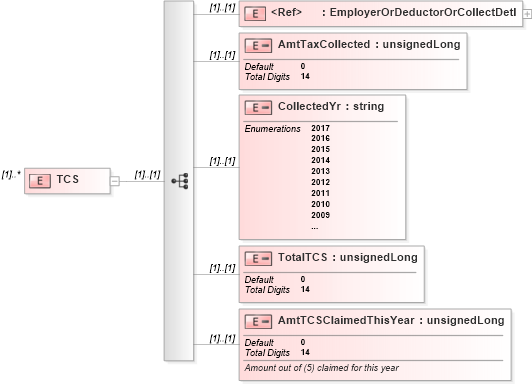Click the AmtTCSClaimedThisYear element icon
This screenshot has width=532, height=386.
258,322
